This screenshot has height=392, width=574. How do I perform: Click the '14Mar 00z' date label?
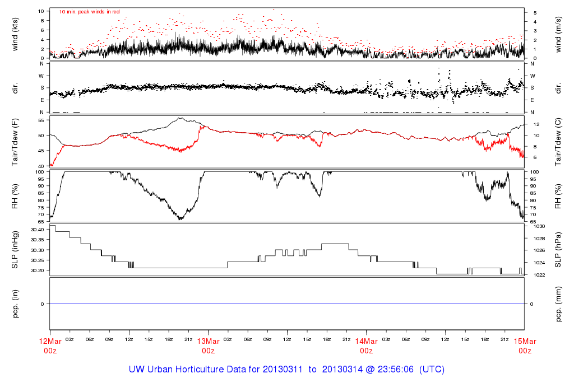tap(367, 346)
